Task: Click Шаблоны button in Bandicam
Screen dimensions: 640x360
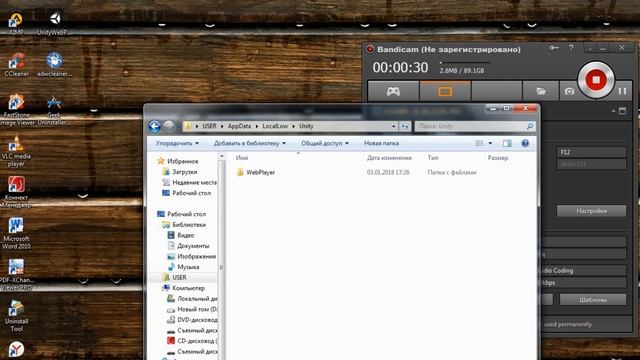Action: click(593, 300)
